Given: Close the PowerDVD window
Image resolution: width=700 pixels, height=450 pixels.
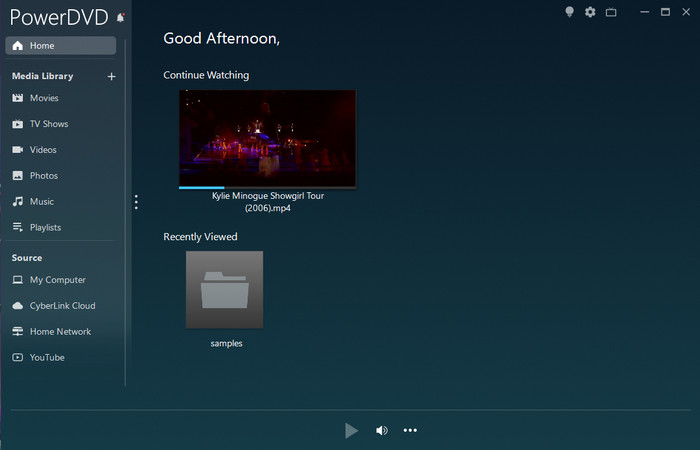Looking at the screenshot, I should point(686,12).
